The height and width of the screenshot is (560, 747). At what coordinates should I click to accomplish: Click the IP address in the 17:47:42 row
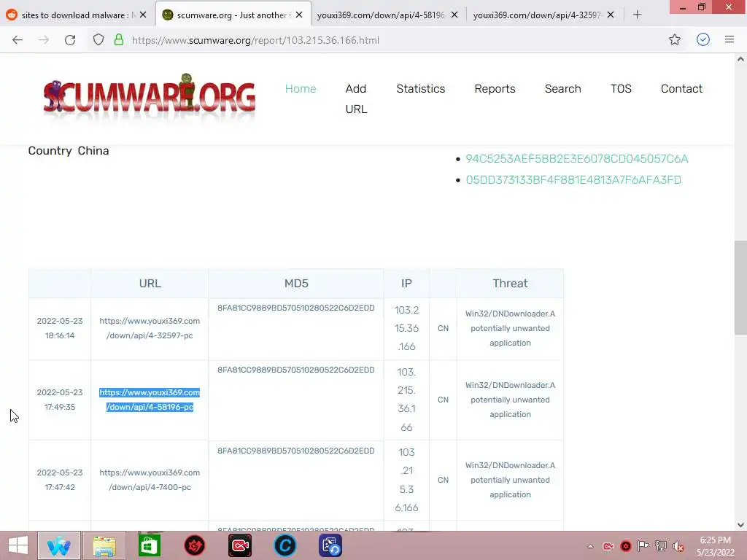pyautogui.click(x=406, y=480)
